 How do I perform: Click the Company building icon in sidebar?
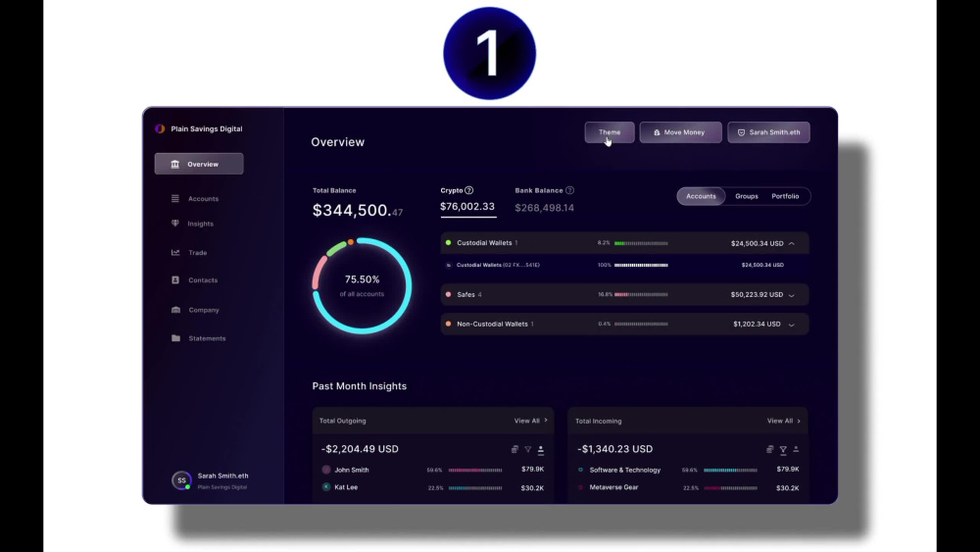(x=175, y=310)
